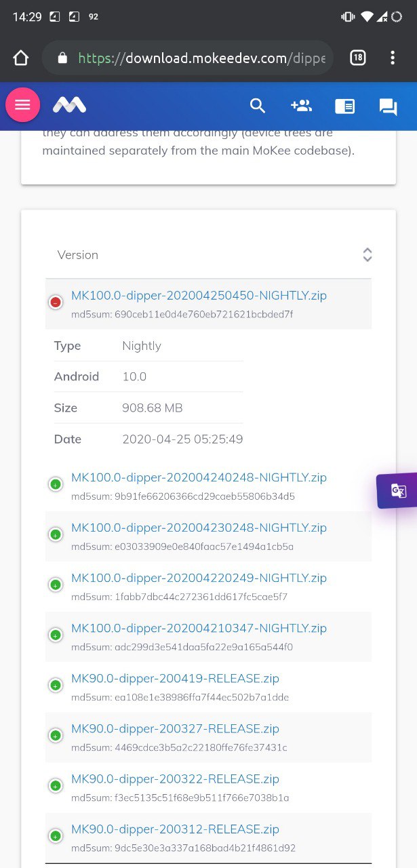This screenshot has height=868, width=417.
Task: Expand details for the 200322 RELEASE row
Action: (56, 785)
